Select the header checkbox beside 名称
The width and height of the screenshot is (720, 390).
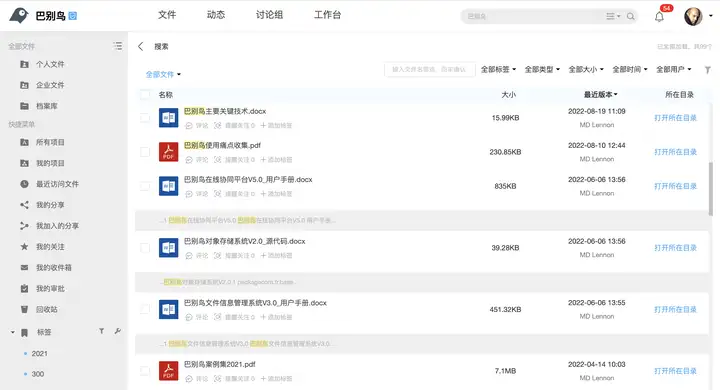[x=145, y=95]
